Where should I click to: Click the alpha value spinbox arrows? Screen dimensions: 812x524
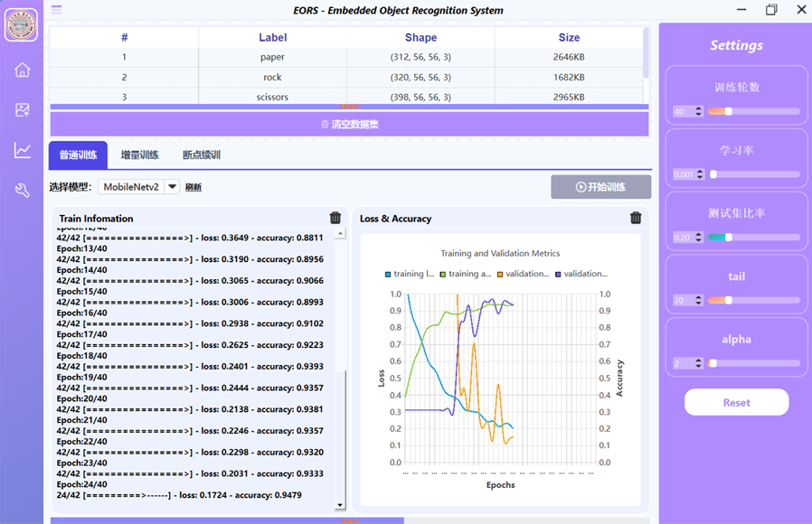[x=698, y=363]
